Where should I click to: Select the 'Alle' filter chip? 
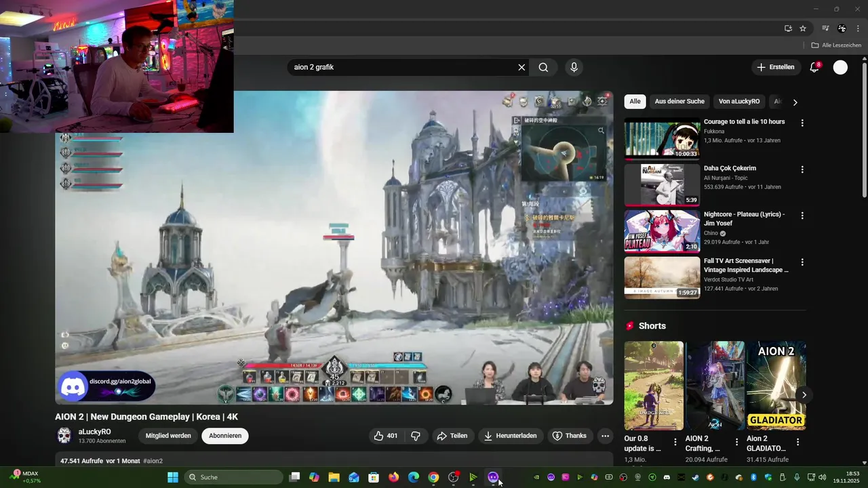tap(635, 102)
